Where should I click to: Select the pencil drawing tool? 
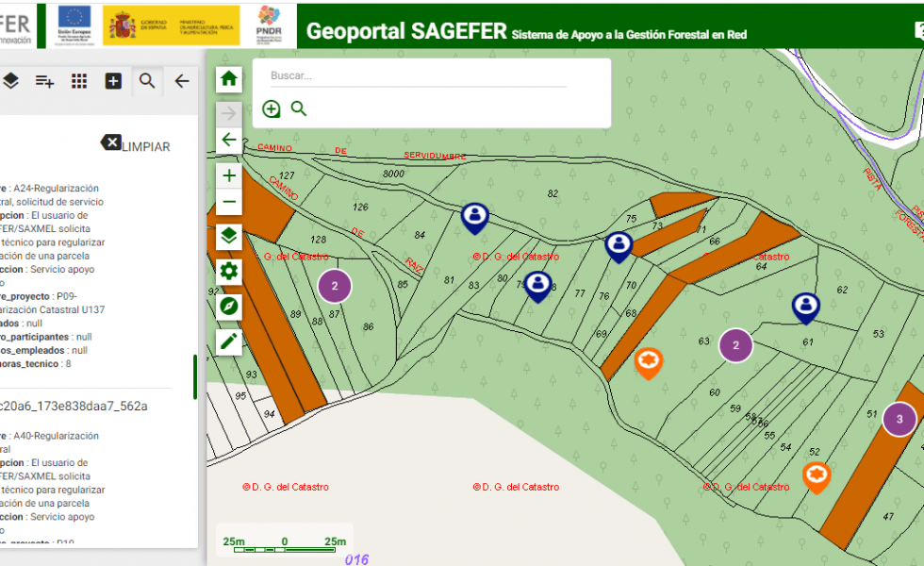point(228,341)
